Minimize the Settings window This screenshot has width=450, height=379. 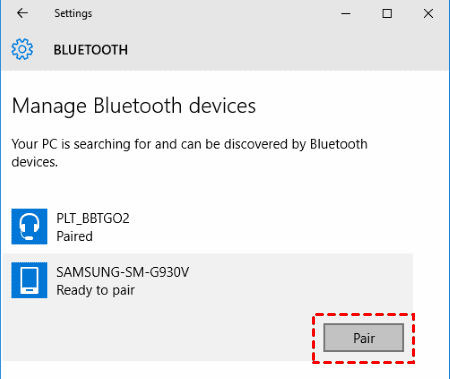click(x=346, y=13)
